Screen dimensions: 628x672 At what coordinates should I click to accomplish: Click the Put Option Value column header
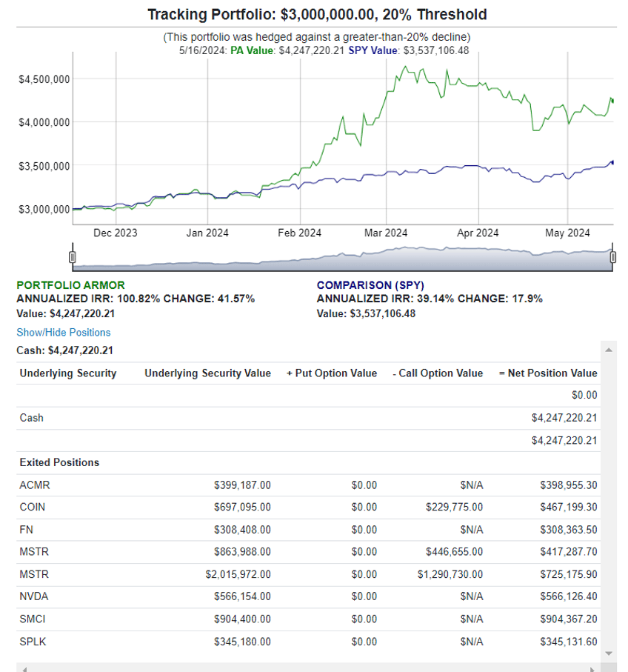(332, 373)
